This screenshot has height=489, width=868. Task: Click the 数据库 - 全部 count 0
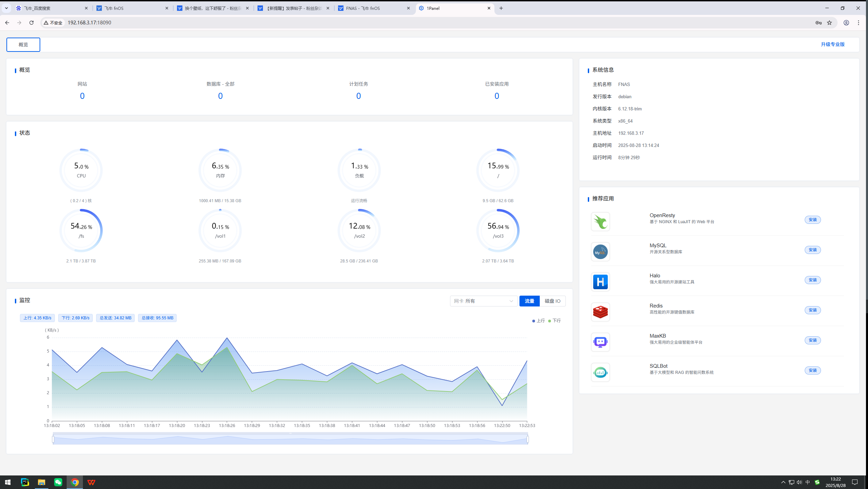220,96
